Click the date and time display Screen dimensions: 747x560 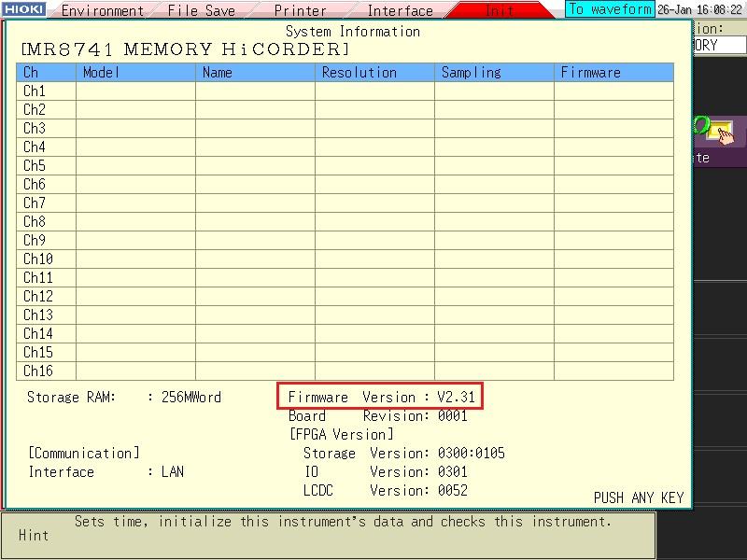coord(699,9)
